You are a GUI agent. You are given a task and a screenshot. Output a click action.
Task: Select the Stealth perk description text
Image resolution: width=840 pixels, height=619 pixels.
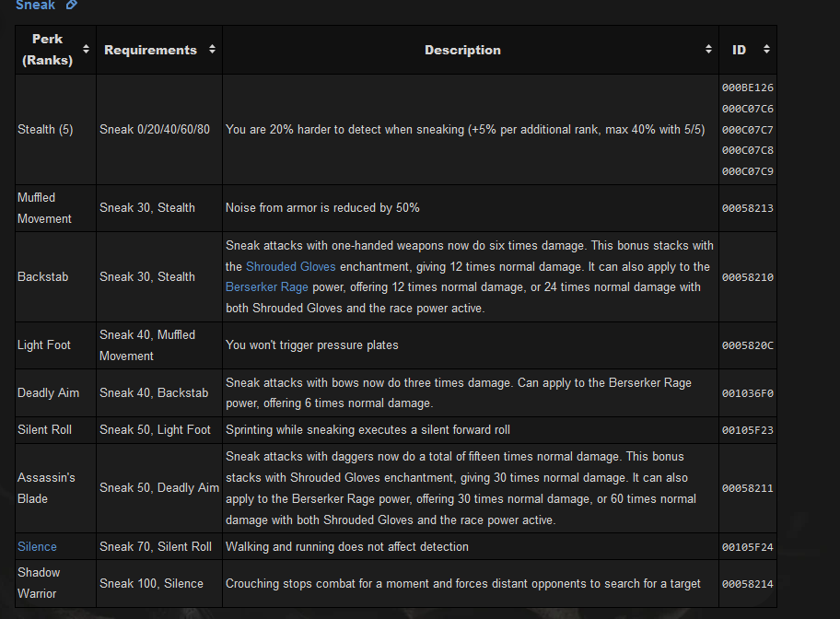(x=465, y=130)
